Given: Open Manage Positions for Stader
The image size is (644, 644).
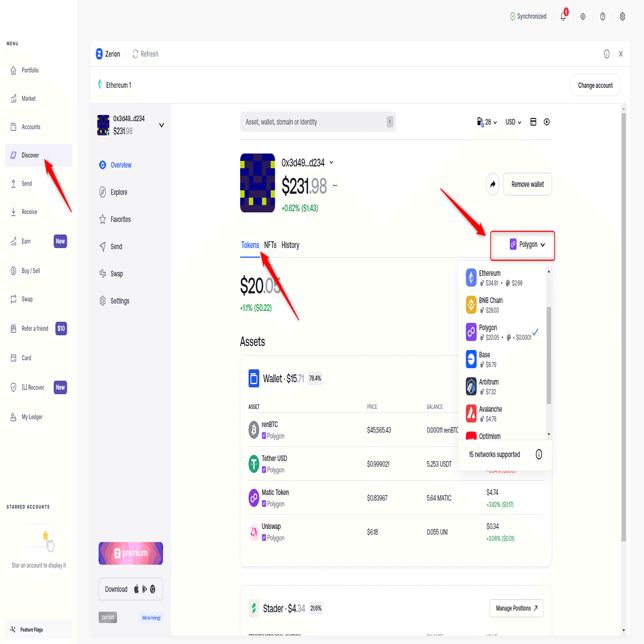Looking at the screenshot, I should [516, 608].
